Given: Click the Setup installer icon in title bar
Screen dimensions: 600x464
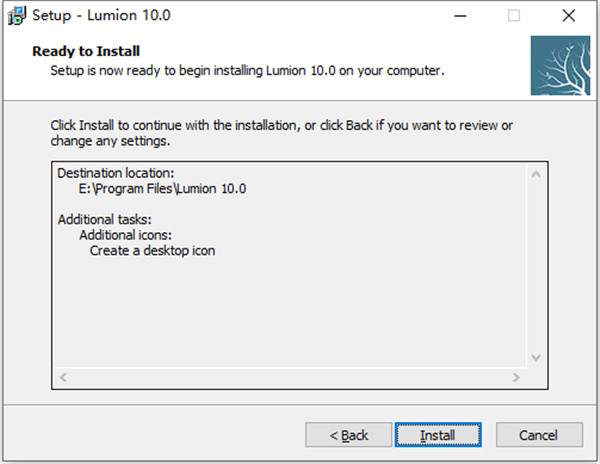Looking at the screenshot, I should (15, 16).
